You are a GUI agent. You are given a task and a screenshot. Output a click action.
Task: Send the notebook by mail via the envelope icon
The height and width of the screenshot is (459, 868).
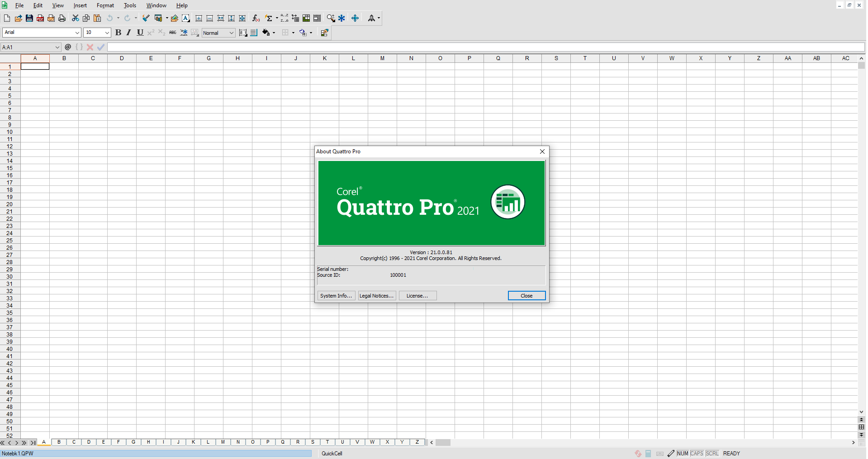[51, 18]
